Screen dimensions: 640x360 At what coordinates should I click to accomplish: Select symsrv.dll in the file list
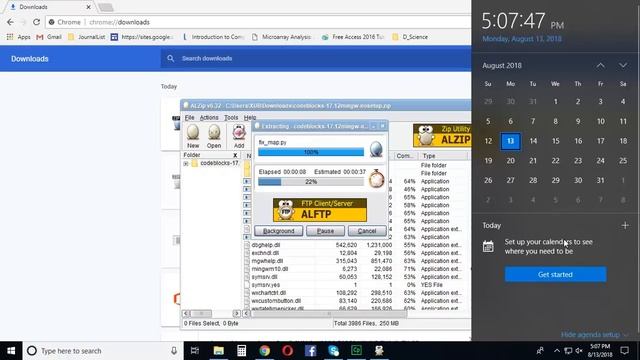tap(265, 277)
